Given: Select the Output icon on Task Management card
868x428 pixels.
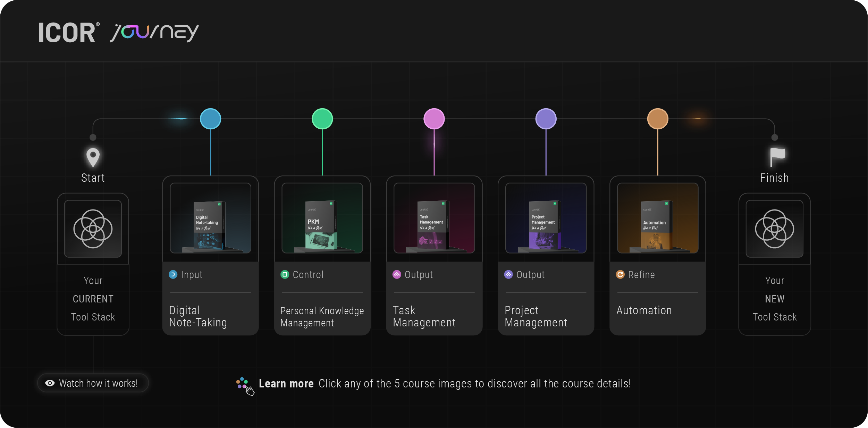Looking at the screenshot, I should click(397, 274).
